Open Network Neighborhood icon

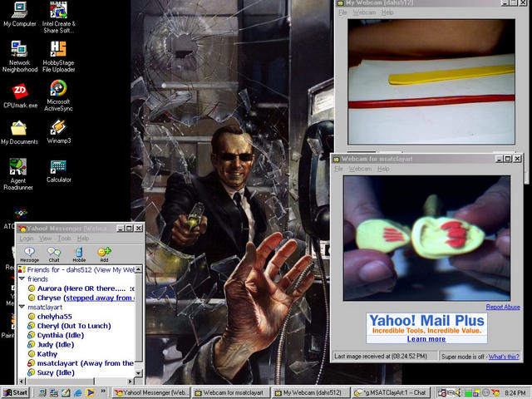click(19, 57)
